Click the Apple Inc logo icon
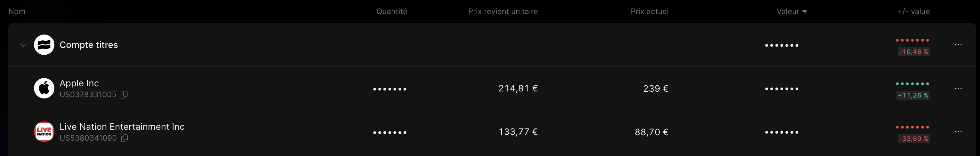Screen dimensions: 980x156 coord(44,89)
